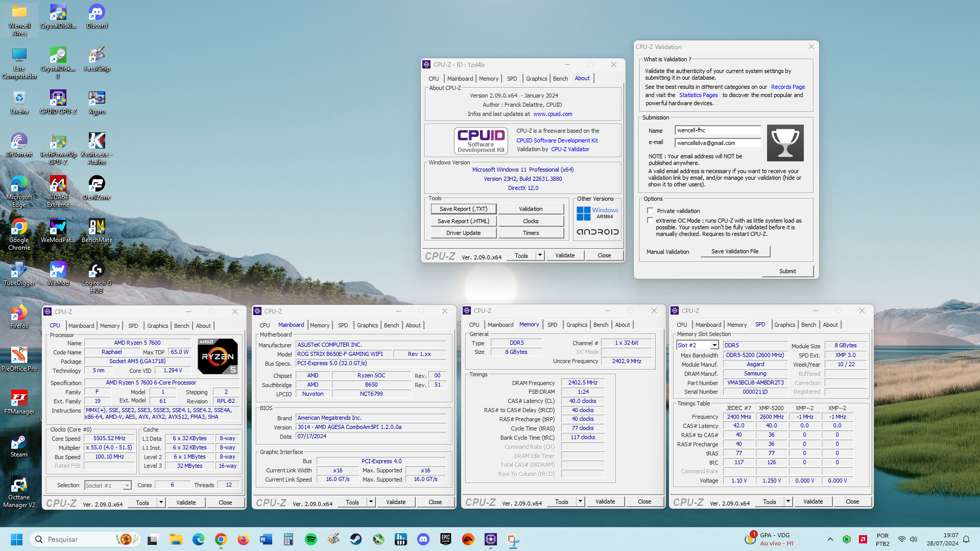
Task: Enable the eXtreme OC Mode checkbox
Action: [x=650, y=220]
